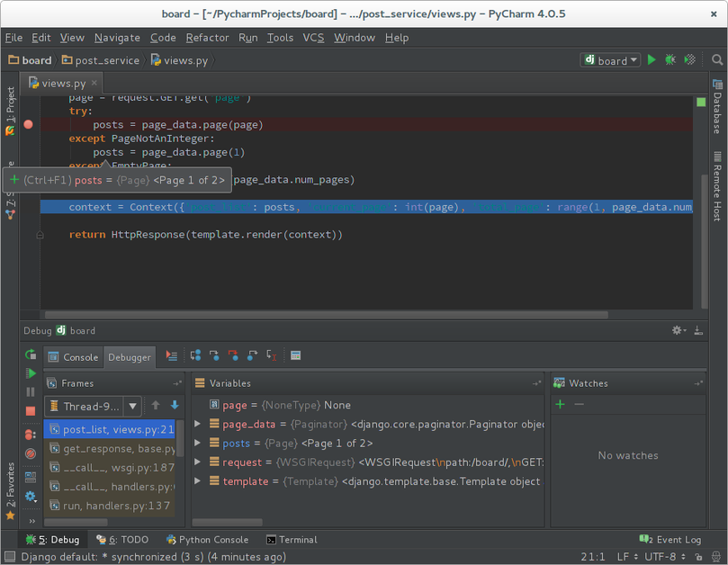Hide the Debug tool window

698,330
